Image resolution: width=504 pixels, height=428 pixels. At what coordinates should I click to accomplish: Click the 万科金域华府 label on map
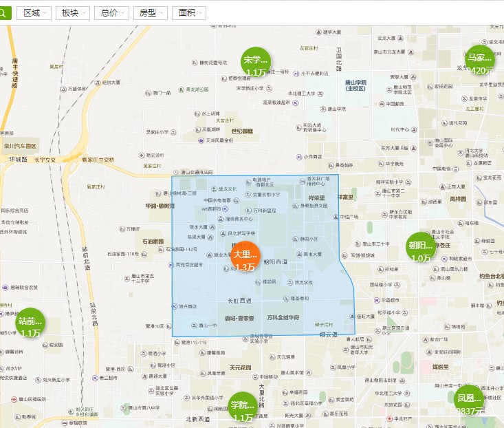pyautogui.click(x=283, y=318)
